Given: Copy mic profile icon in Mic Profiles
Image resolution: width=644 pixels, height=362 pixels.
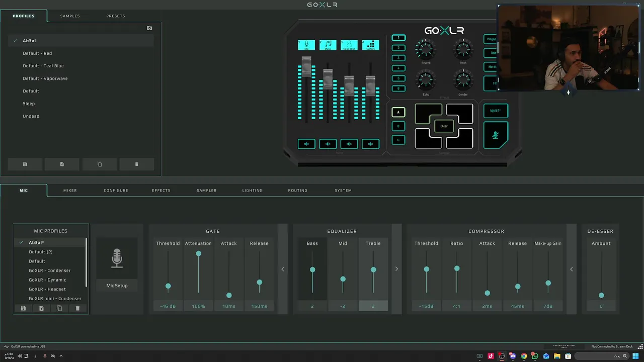Looking at the screenshot, I should [x=59, y=308].
